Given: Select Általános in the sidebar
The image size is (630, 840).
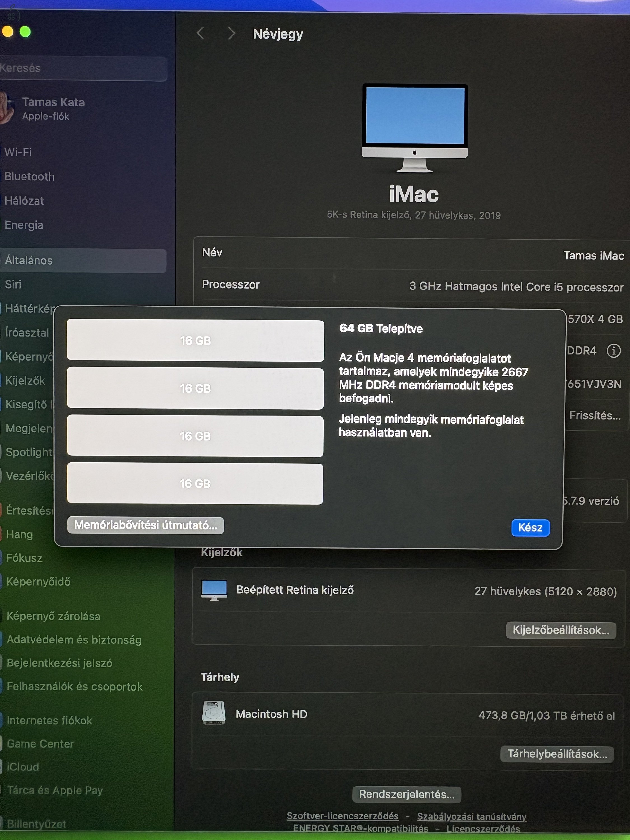Looking at the screenshot, I should point(83,260).
